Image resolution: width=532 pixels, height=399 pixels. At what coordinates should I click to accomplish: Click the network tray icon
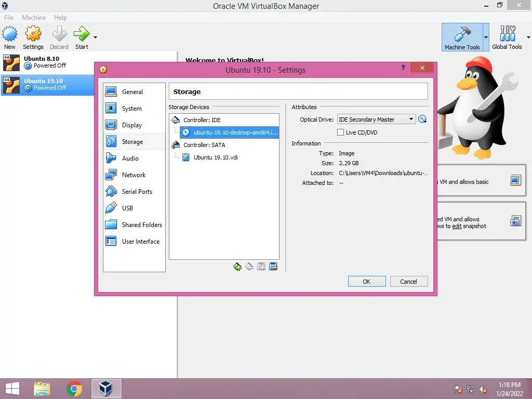471,389
